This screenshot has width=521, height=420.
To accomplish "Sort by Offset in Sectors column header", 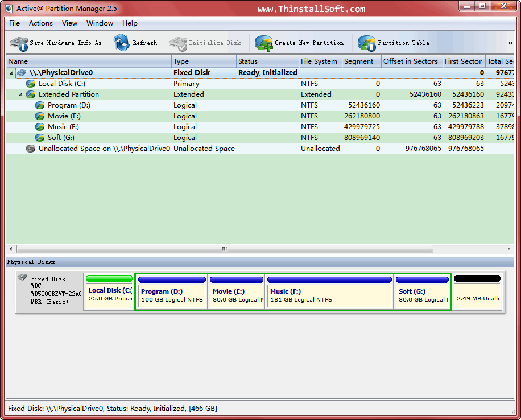I will (x=412, y=61).
